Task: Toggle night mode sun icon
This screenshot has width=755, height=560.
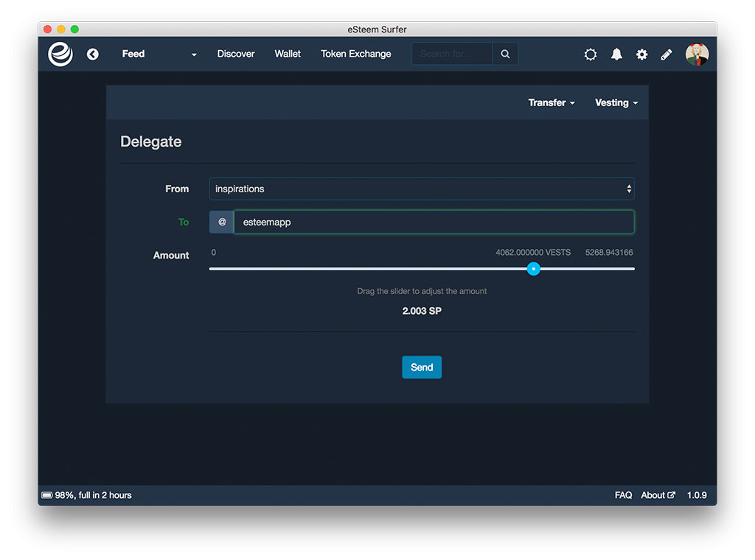Action: pyautogui.click(x=591, y=55)
